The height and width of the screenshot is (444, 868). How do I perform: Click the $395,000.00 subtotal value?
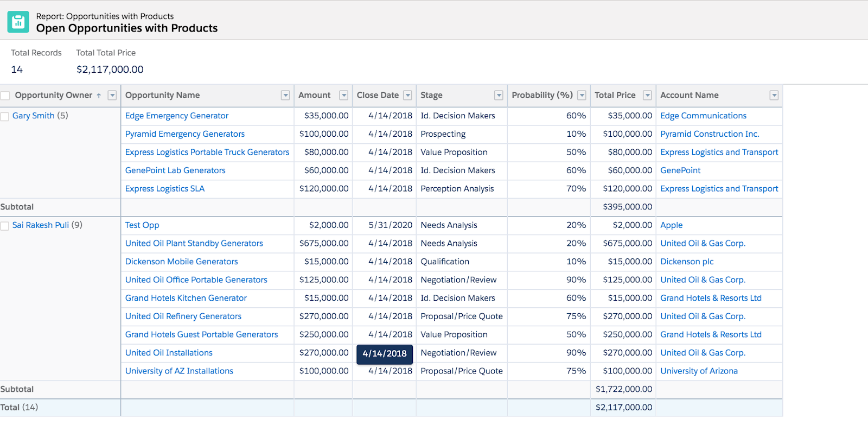point(628,207)
